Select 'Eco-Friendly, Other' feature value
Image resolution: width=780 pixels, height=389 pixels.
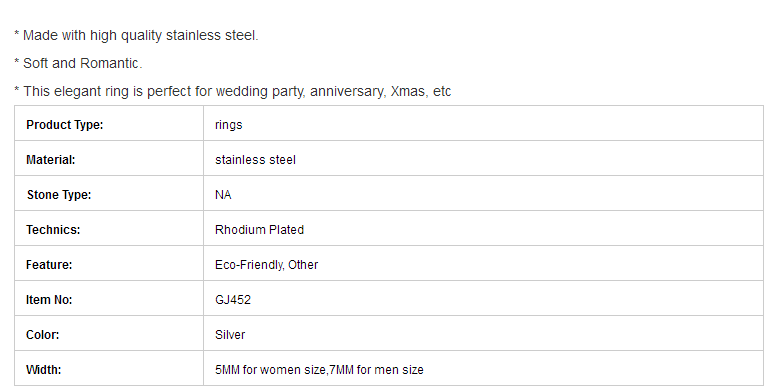pyautogui.click(x=266, y=265)
